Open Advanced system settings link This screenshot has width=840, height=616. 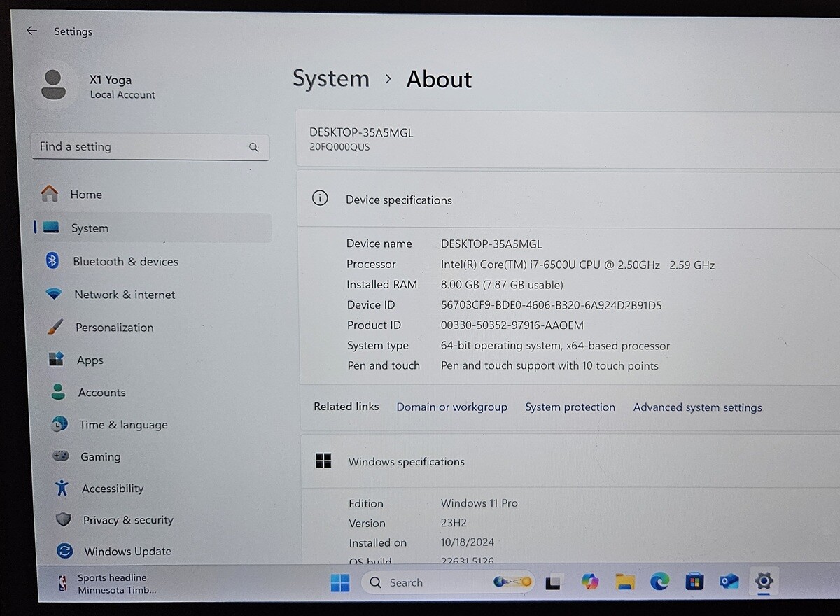tap(697, 407)
